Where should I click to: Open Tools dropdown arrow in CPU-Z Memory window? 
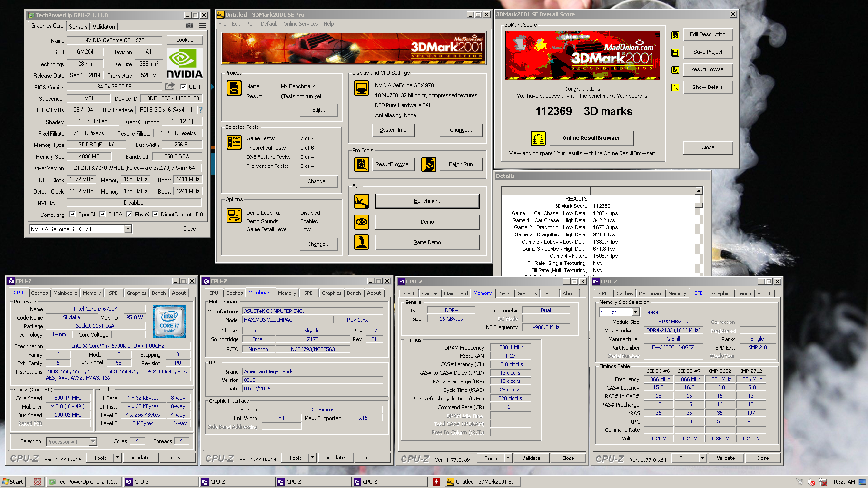508,459
